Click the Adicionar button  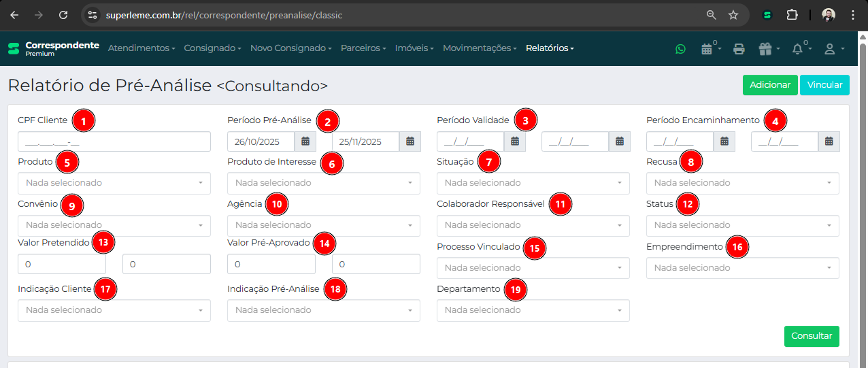coord(770,85)
